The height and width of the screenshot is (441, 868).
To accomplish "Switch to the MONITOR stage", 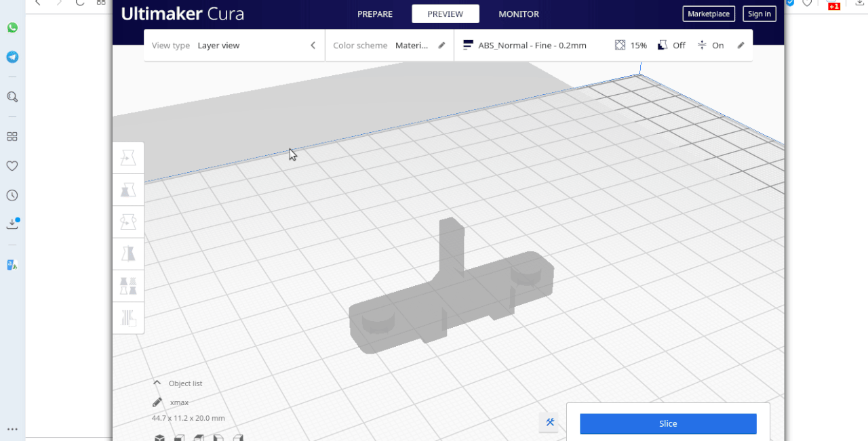I will [x=519, y=14].
